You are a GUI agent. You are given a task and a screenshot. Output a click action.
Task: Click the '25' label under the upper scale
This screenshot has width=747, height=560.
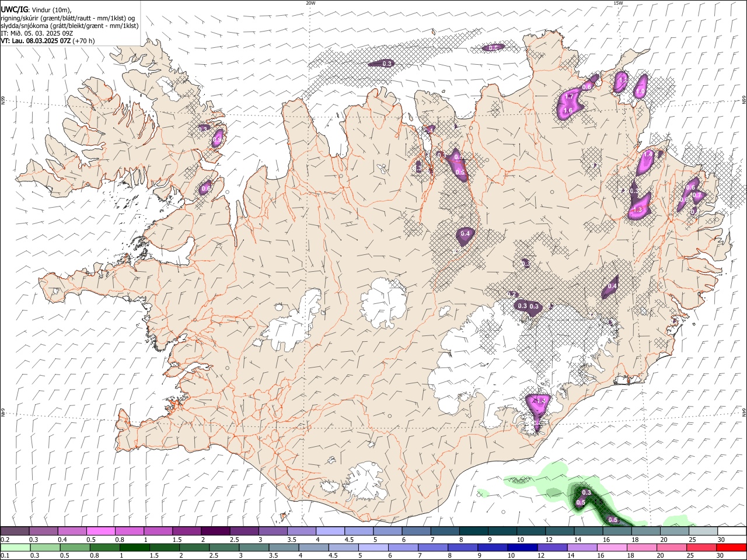point(692,540)
